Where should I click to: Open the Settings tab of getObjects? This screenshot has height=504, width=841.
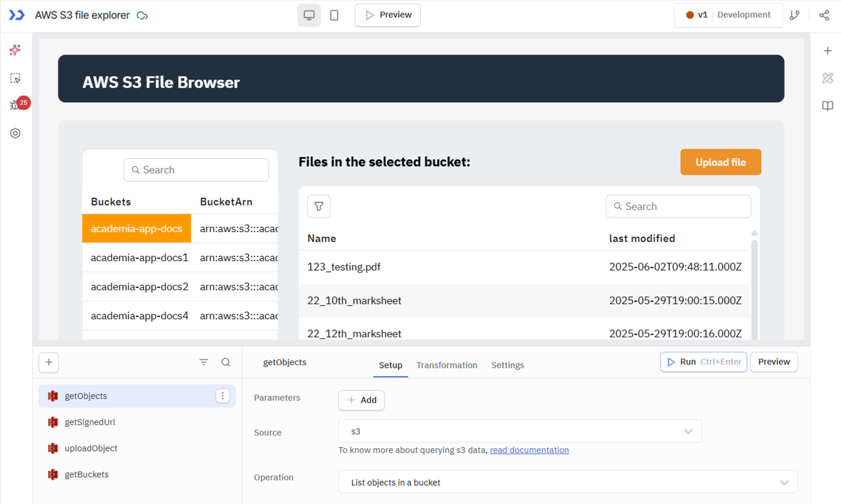[507, 365]
